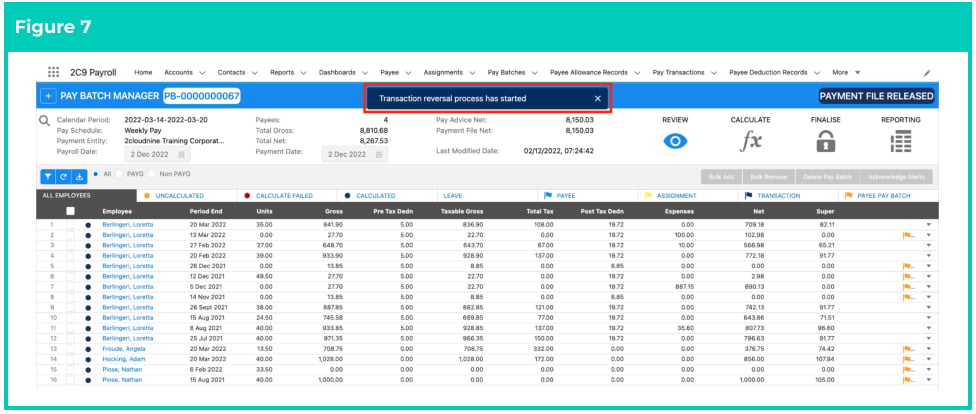The height and width of the screenshot is (414, 976).
Task: Click the magnifying glass search icon
Action: (45, 121)
